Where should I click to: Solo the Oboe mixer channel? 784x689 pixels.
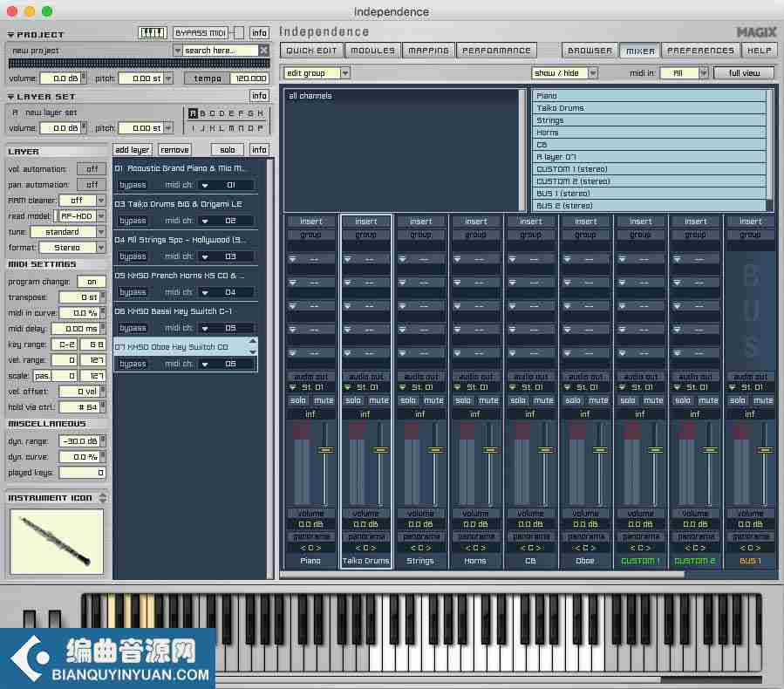coord(572,400)
